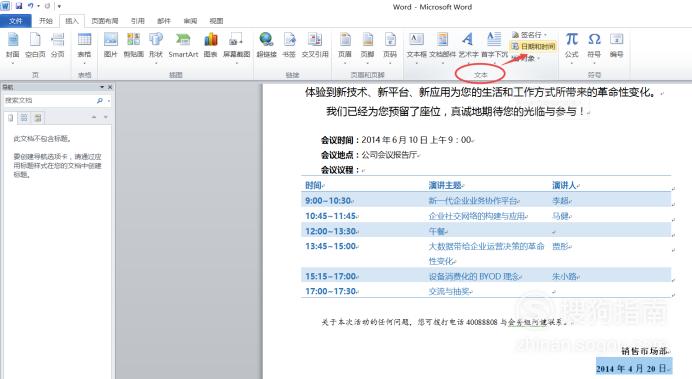The width and height of the screenshot is (692, 379).
Task: Insert a chart with 图表 icon
Action: 211,45
